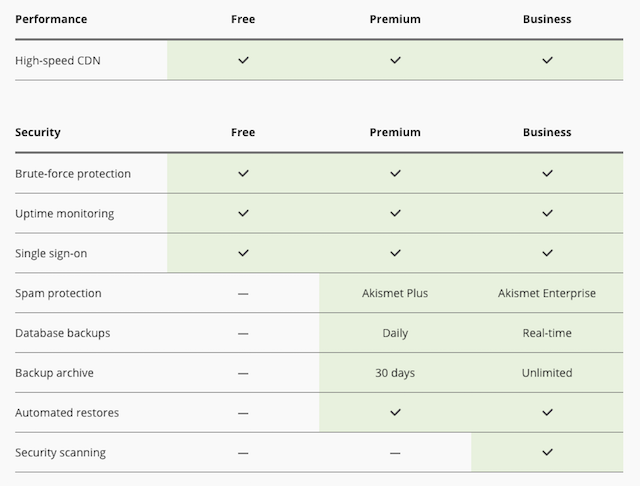Viewport: 640px width, 486px height.
Task: Click the Uptime monitoring checkmark for Business
Action: pyautogui.click(x=547, y=213)
